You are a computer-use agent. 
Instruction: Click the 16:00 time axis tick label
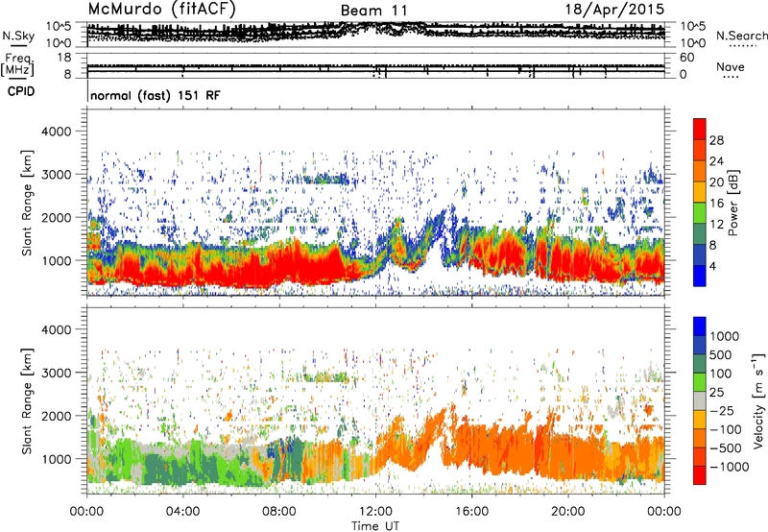tap(471, 512)
